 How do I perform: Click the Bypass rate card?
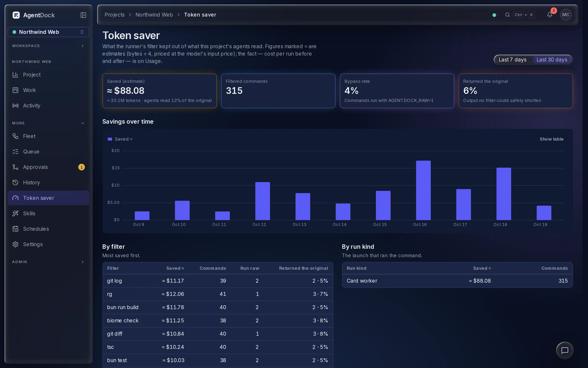pyautogui.click(x=397, y=91)
